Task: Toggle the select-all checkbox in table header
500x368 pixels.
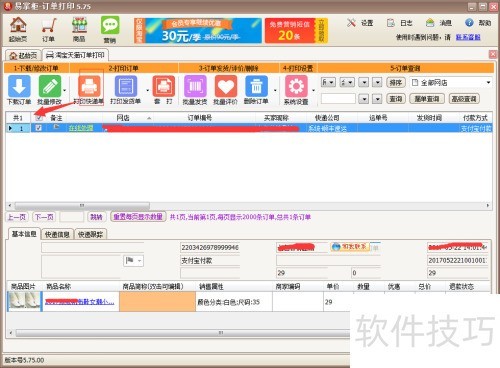Action: click(39, 118)
